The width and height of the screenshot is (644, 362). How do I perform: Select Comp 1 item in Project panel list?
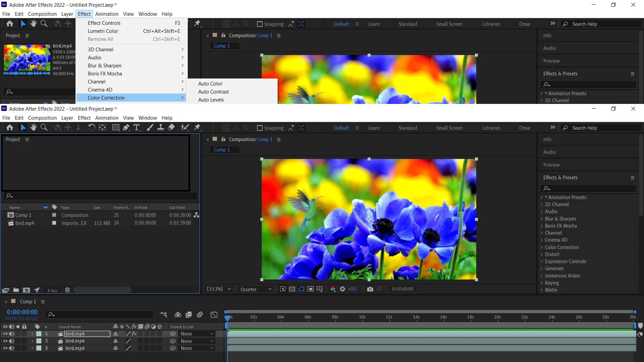[23, 215]
